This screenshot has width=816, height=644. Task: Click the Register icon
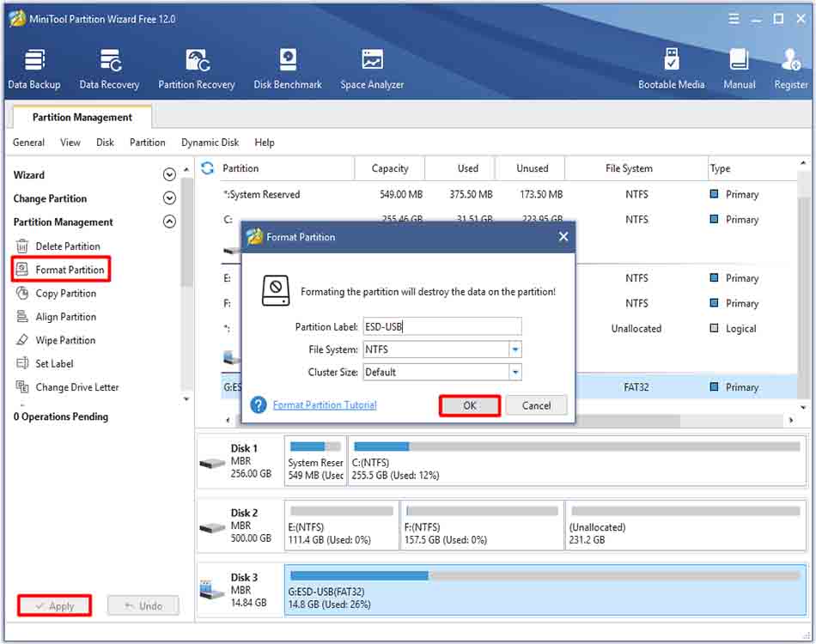(790, 70)
